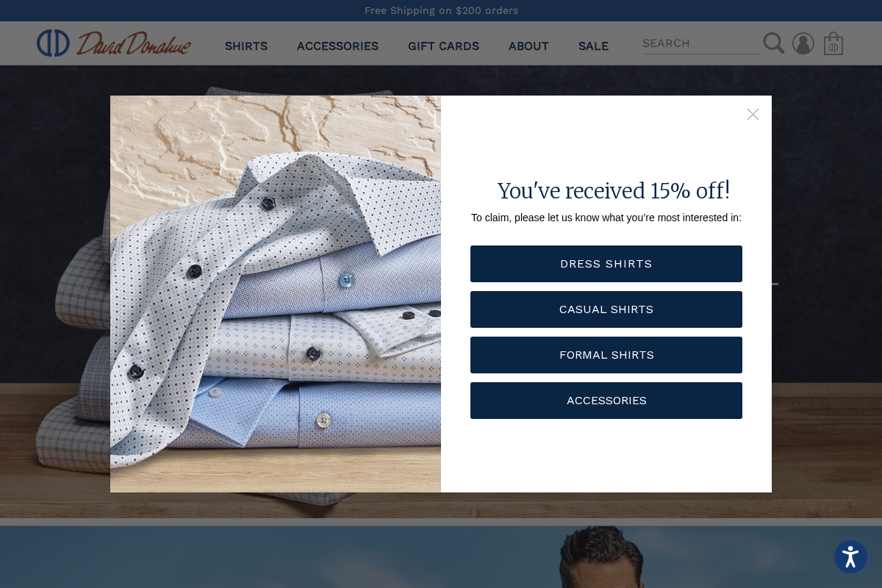The image size is (882, 588).
Task: Click the folded shirts popup image
Action: pyautogui.click(x=276, y=294)
